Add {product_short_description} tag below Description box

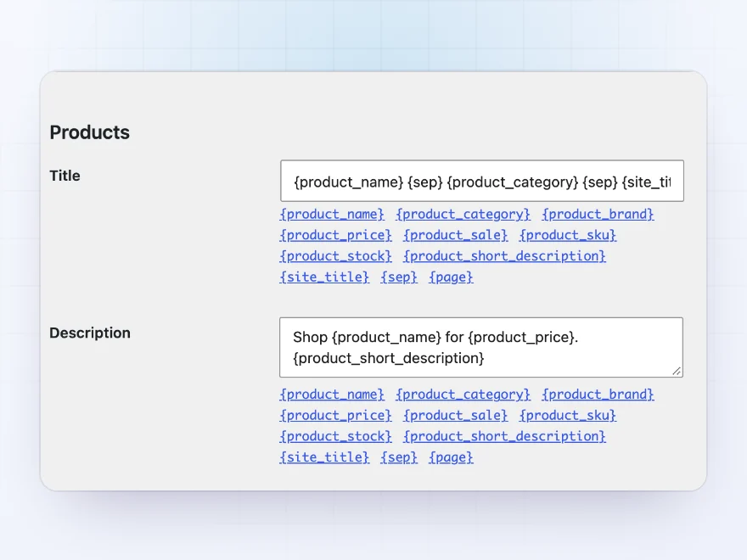click(x=504, y=437)
